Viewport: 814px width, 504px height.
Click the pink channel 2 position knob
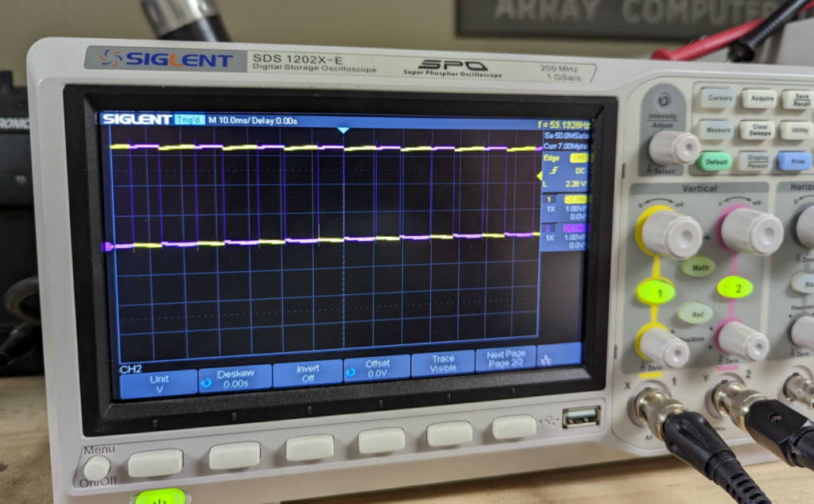tap(742, 340)
